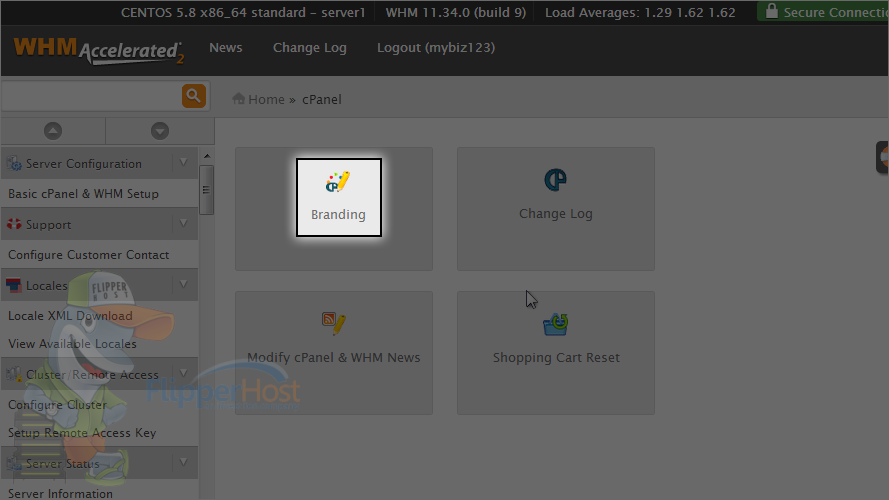The height and width of the screenshot is (500, 889).
Task: Open Locale XML Download
Action: (x=70, y=316)
